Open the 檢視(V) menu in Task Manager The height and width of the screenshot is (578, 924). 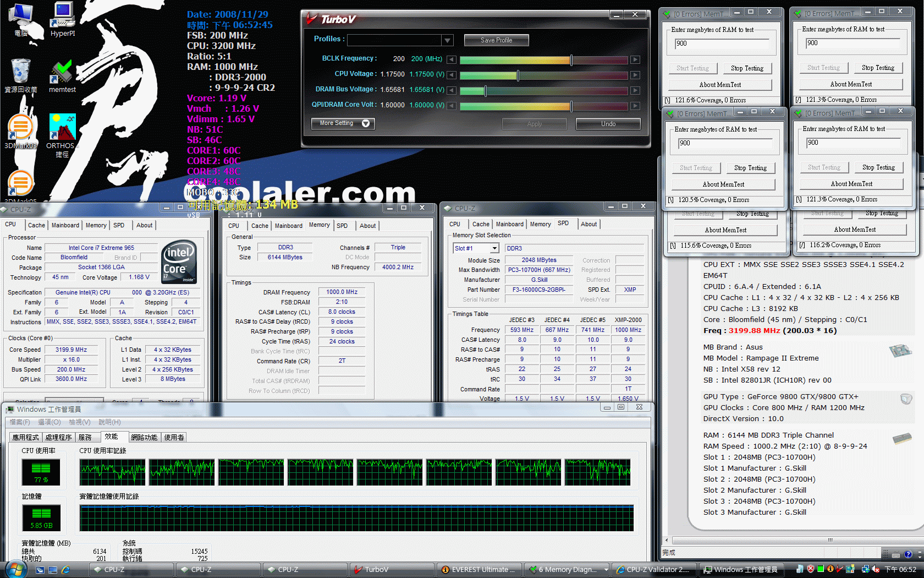pos(79,422)
